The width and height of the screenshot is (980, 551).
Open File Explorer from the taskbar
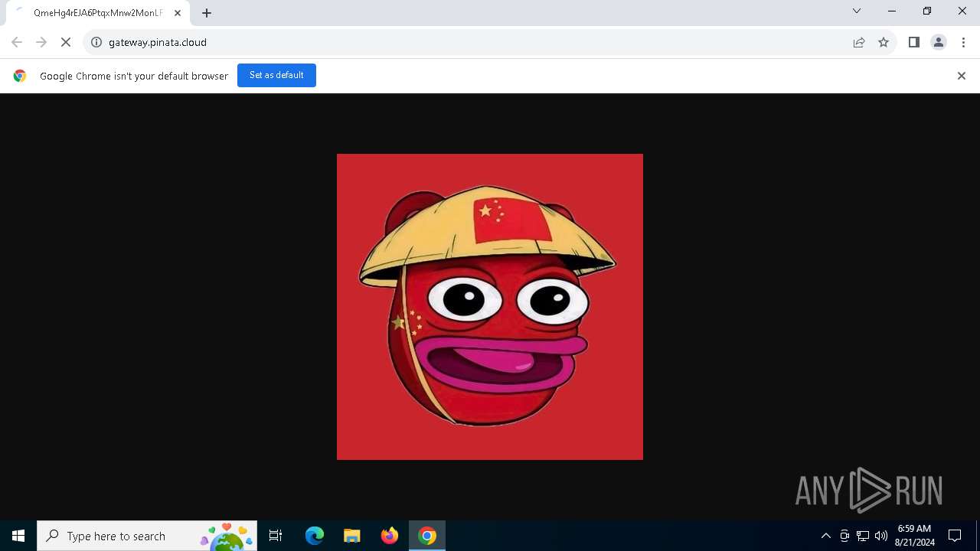click(352, 536)
